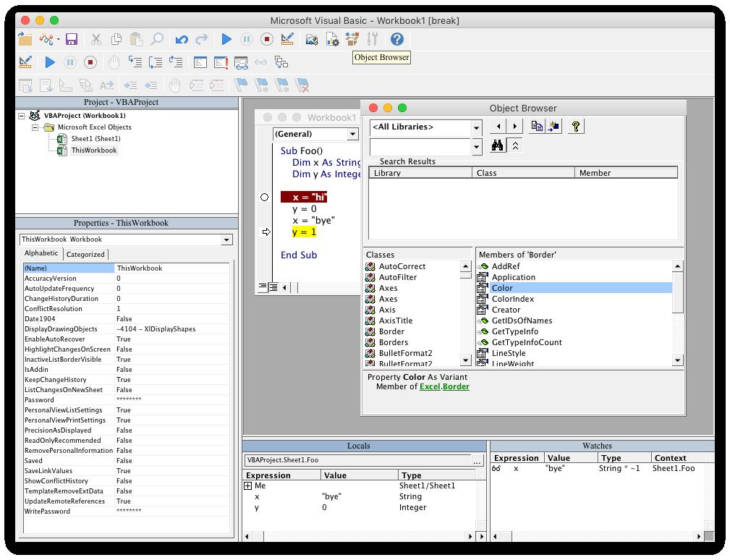Select the Borders class in Classes list

click(394, 343)
